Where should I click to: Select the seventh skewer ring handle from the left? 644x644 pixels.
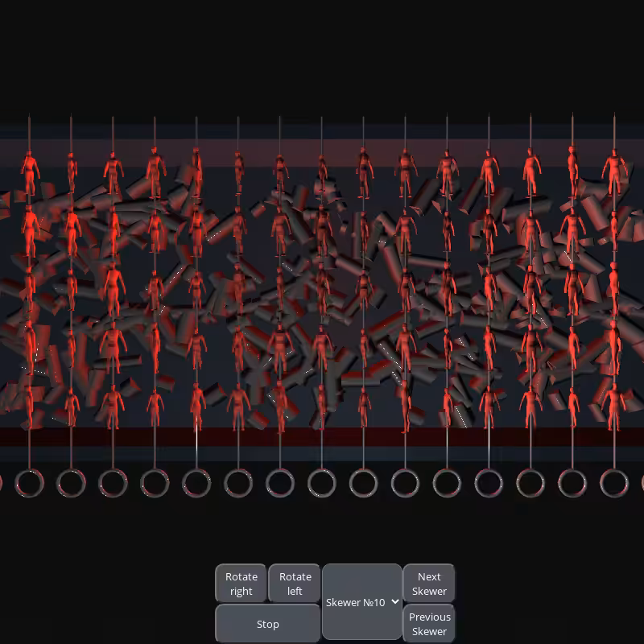(280, 483)
